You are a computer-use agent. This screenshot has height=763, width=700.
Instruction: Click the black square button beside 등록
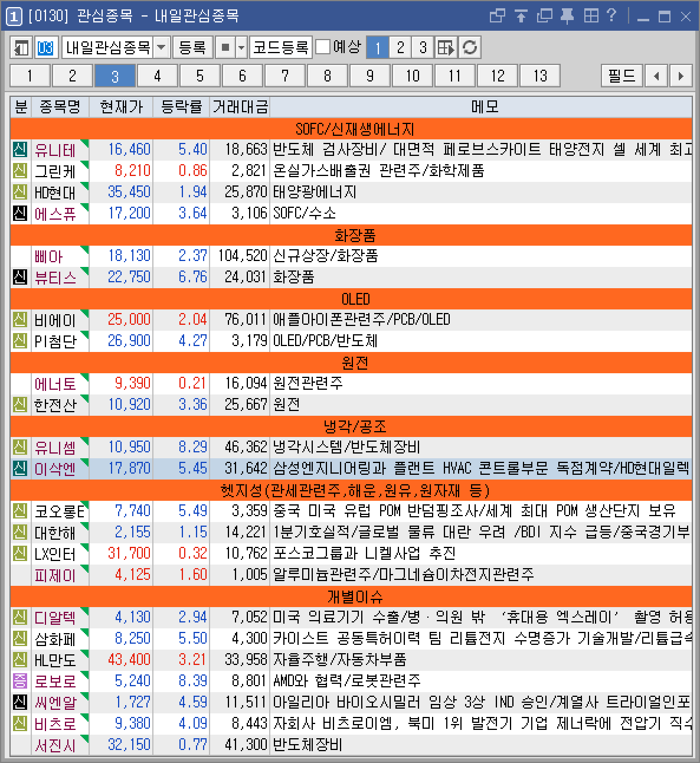point(225,47)
